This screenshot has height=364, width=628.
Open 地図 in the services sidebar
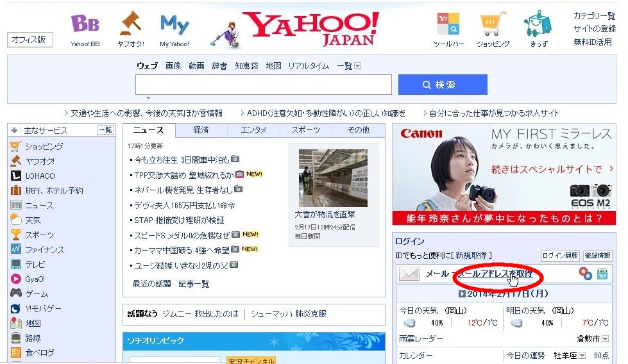point(33,323)
